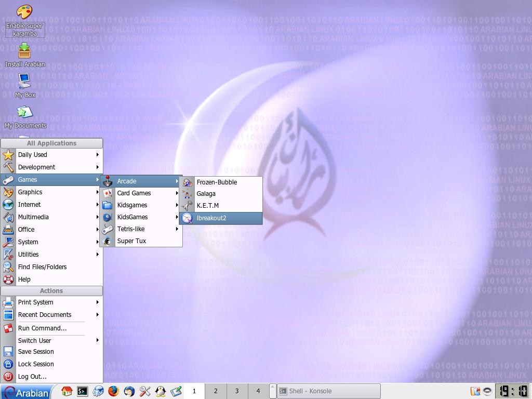Viewport: 532px width, 399px height.
Task: Switch to virtual desktop 2
Action: [216, 391]
